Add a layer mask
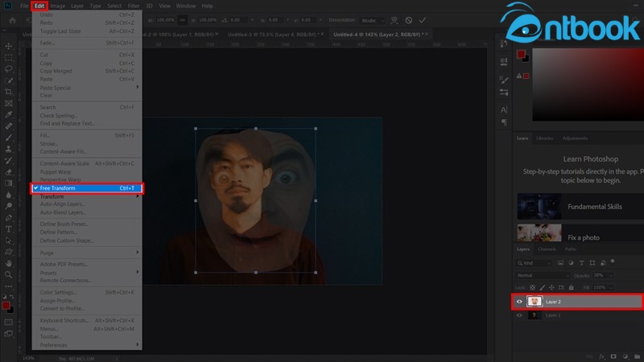Viewport: 644px width, 362px height. (x=613, y=356)
